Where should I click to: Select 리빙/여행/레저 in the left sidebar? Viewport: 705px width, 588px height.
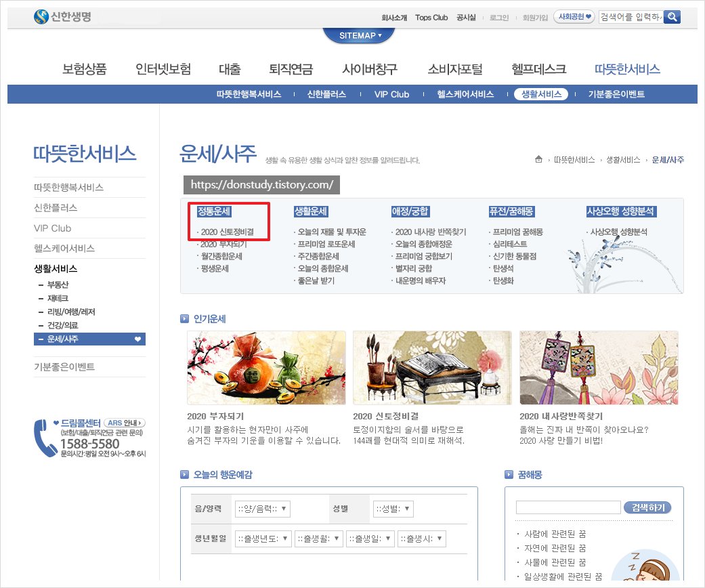tap(71, 312)
